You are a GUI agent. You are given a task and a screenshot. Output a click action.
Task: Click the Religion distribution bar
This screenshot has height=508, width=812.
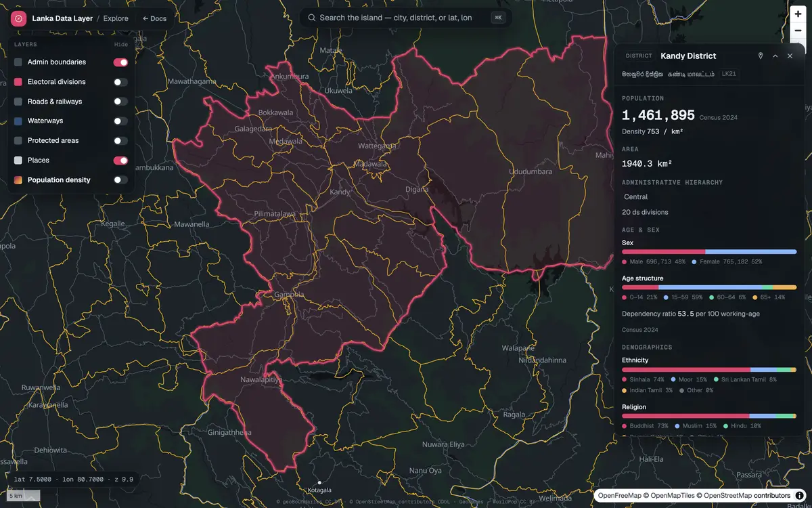(709, 416)
